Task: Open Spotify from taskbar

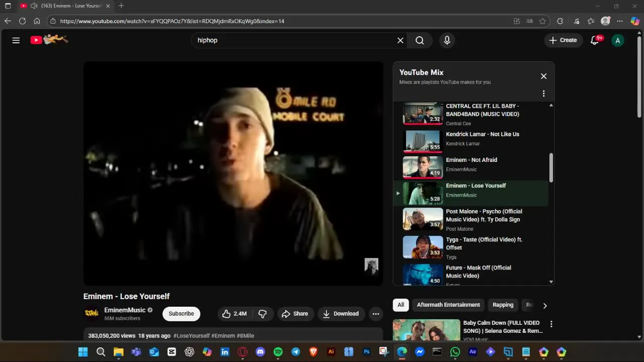Action: [278, 352]
